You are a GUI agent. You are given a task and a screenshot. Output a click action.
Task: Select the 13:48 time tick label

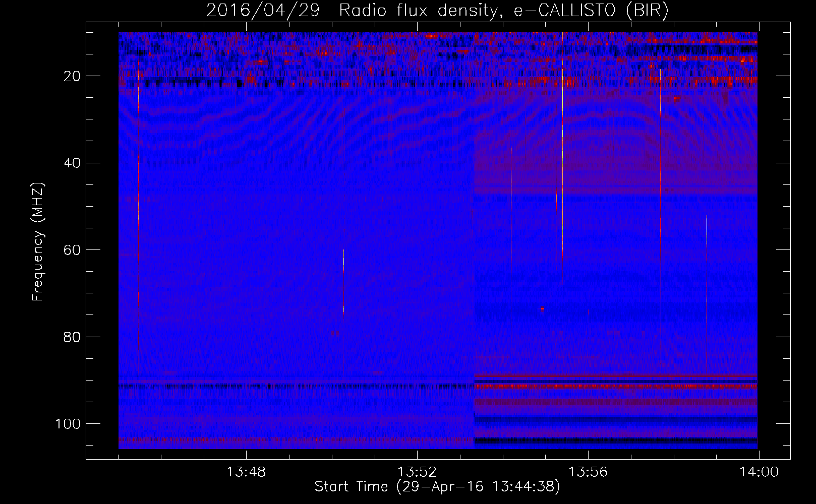click(246, 472)
